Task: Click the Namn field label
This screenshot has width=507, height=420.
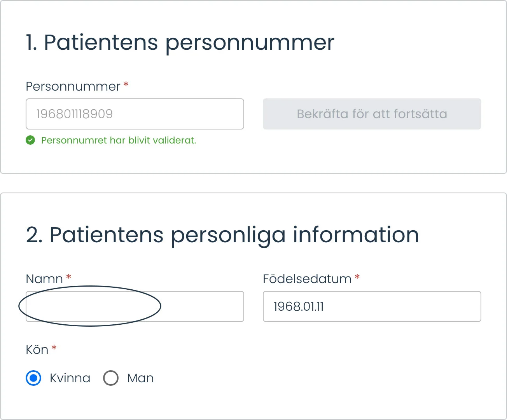Action: point(44,279)
